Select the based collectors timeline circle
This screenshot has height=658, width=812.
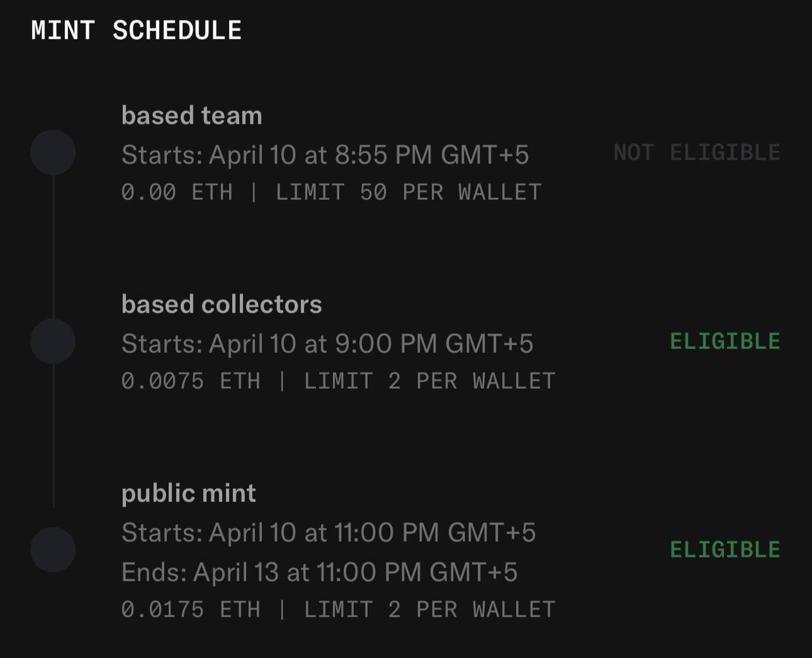[53, 341]
